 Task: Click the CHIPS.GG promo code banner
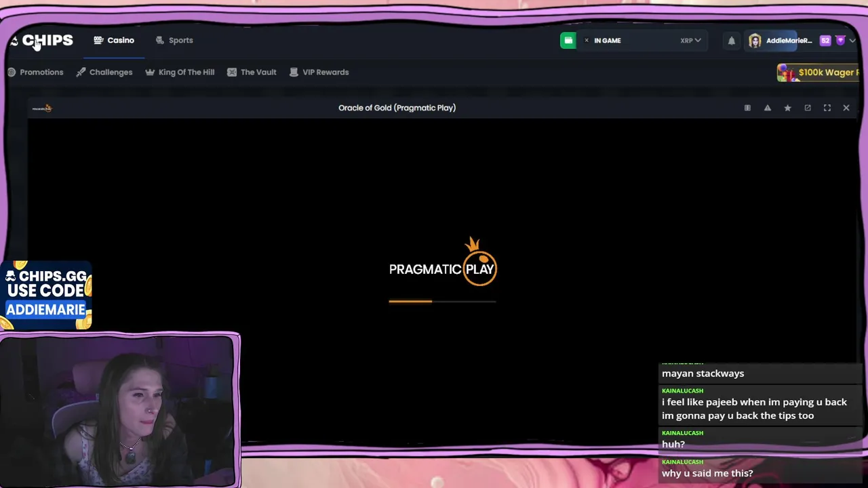coord(46,296)
